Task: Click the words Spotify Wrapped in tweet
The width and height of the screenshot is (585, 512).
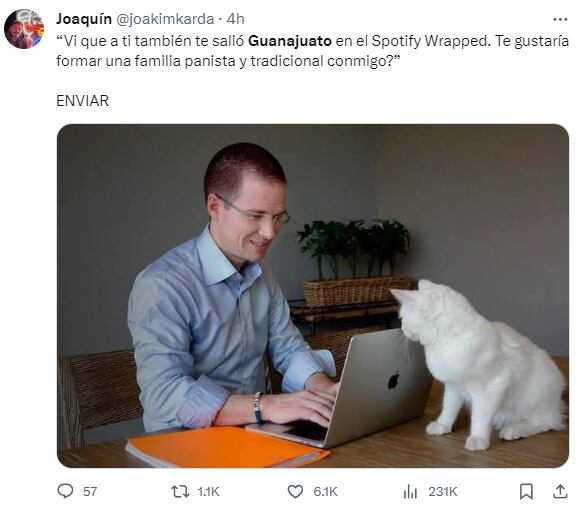Action: (429, 41)
